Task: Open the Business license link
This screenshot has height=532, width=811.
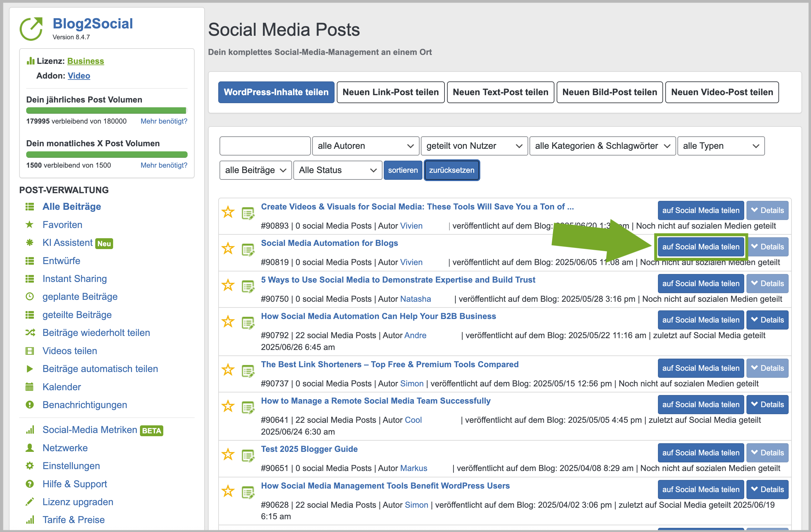Action: click(86, 61)
